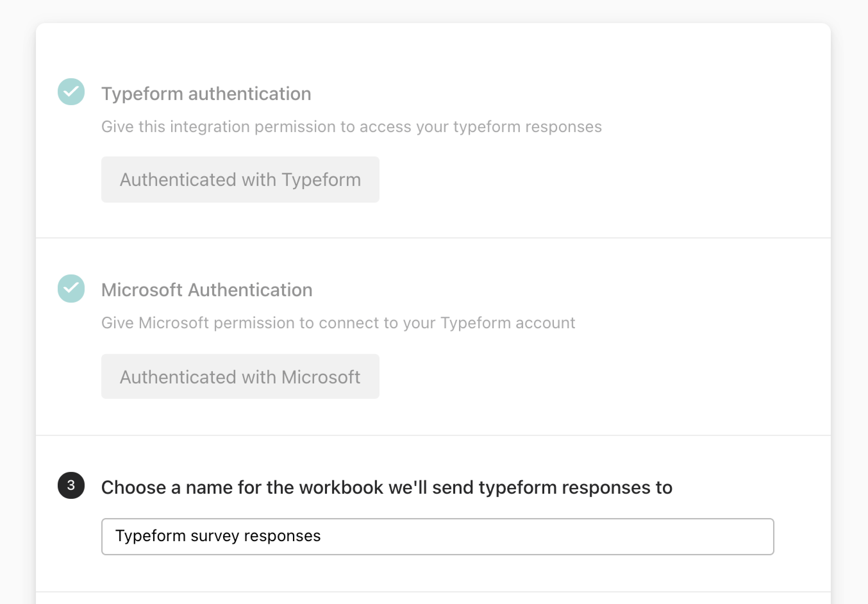
Task: Click 'Give this integration permission' description text
Action: [351, 127]
